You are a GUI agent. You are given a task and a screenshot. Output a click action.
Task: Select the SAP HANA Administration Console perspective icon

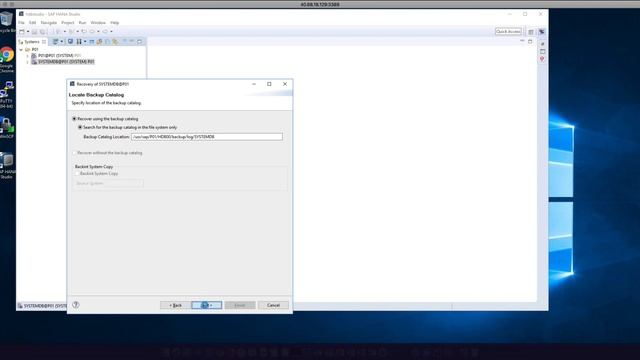542,31
